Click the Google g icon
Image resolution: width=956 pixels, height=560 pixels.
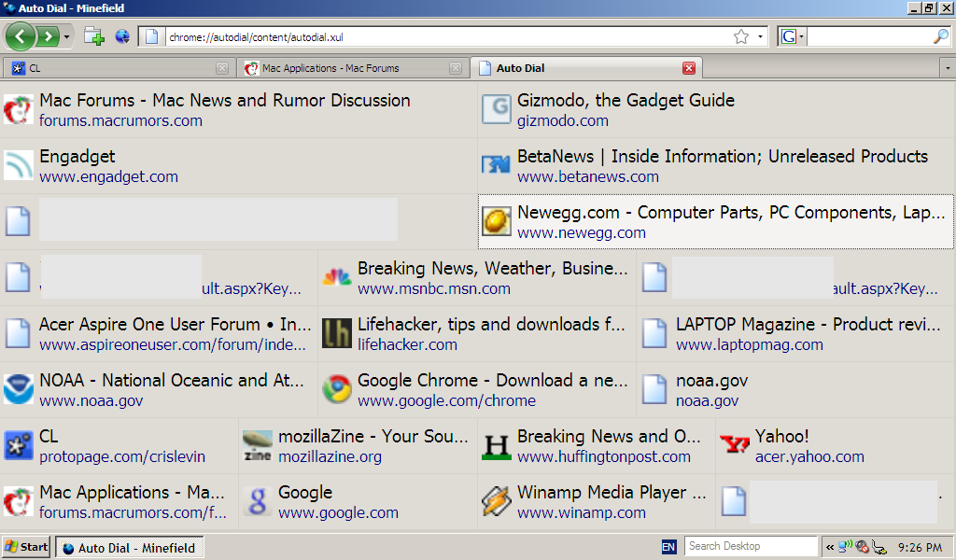coord(257,501)
